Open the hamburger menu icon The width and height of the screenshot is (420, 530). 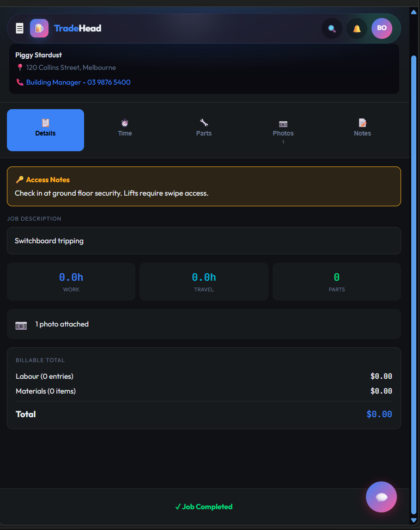tap(19, 29)
